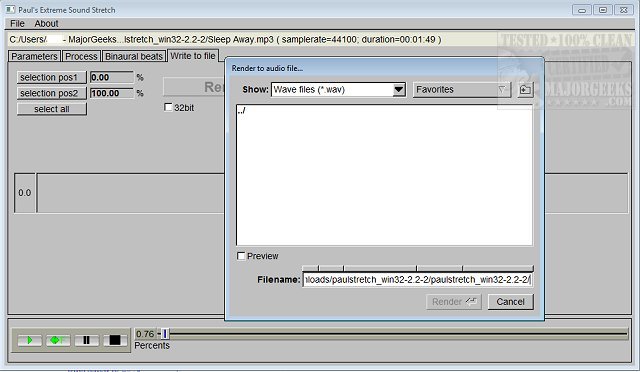Image resolution: width=640 pixels, height=372 pixels.
Task: Click the green loop playback button
Action: 58,340
